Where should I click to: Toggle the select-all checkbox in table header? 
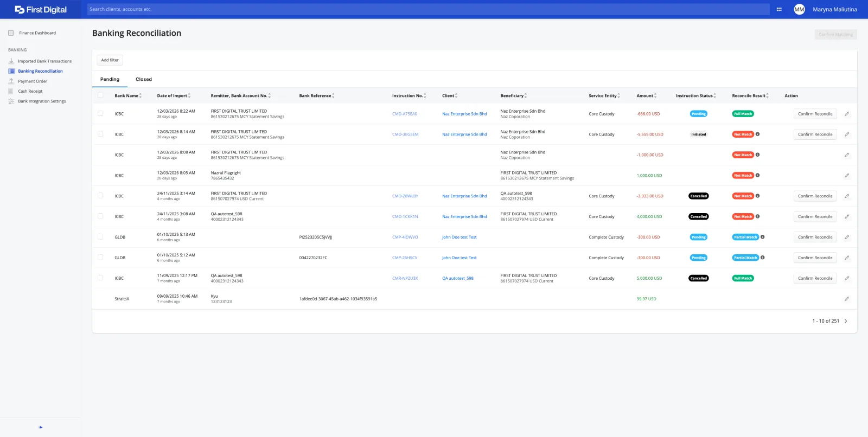click(100, 95)
